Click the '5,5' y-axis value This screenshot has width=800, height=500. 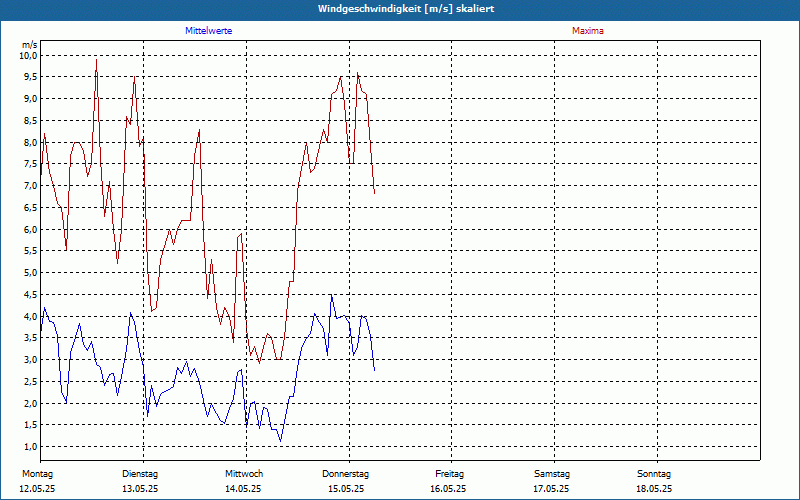pos(31,251)
